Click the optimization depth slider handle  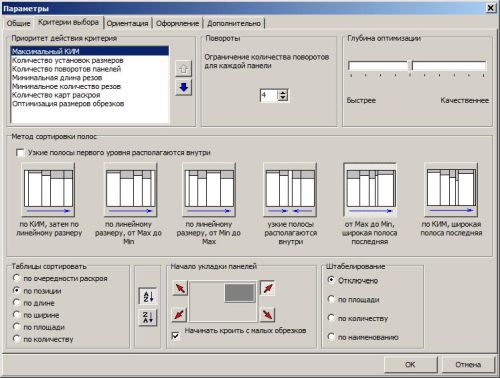[x=410, y=66]
